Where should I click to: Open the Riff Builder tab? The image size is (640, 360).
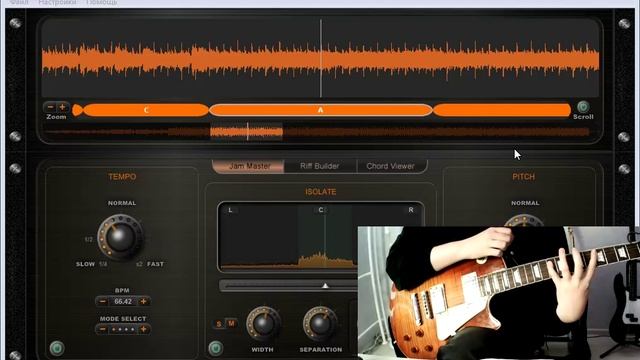(x=320, y=166)
